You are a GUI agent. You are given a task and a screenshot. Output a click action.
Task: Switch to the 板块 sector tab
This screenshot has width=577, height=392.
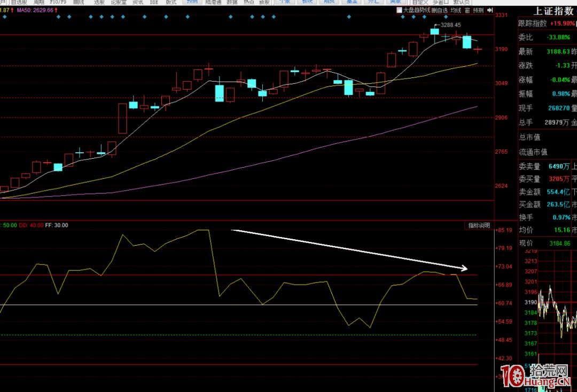click(307, 2)
